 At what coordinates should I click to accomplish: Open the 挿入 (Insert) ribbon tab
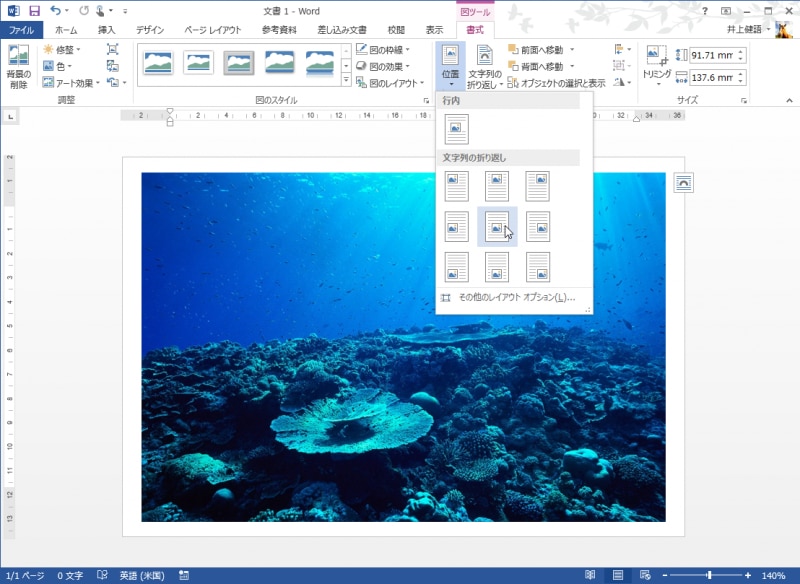(106, 30)
